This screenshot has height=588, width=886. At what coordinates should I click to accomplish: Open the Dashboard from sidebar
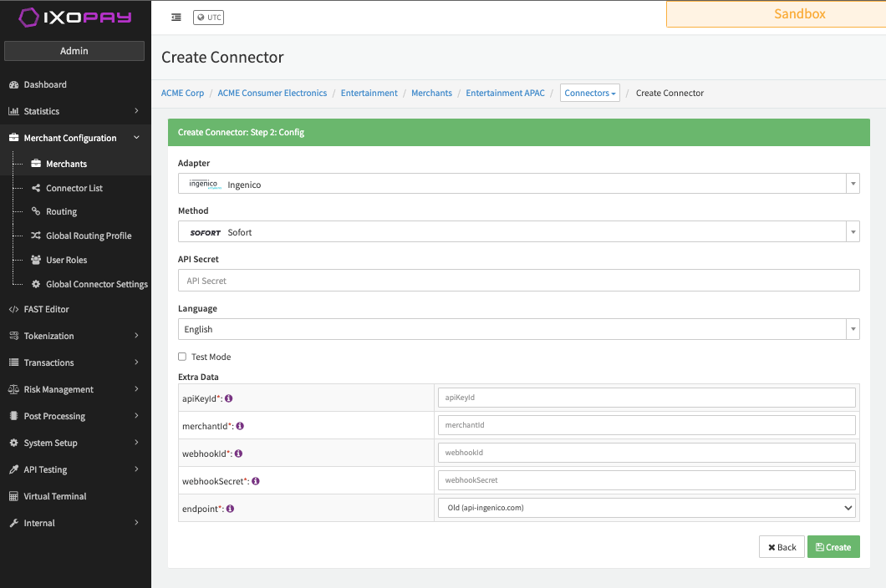(45, 84)
